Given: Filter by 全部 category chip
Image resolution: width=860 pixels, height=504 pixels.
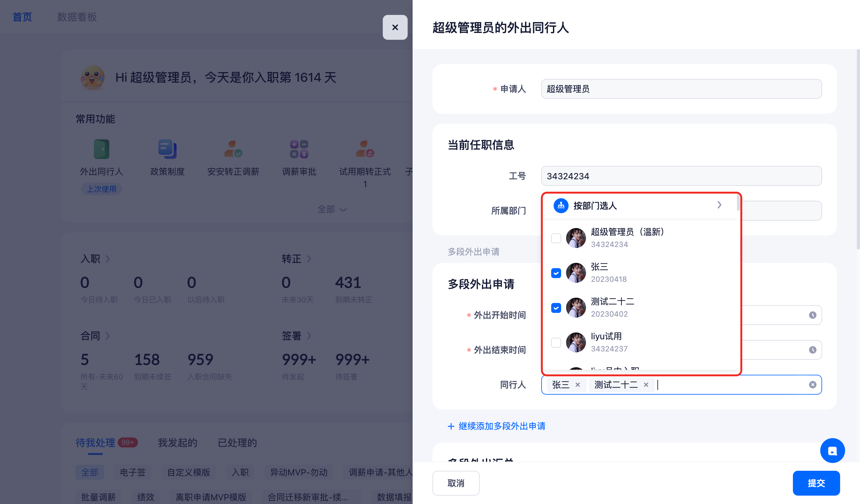Looking at the screenshot, I should (x=90, y=472).
